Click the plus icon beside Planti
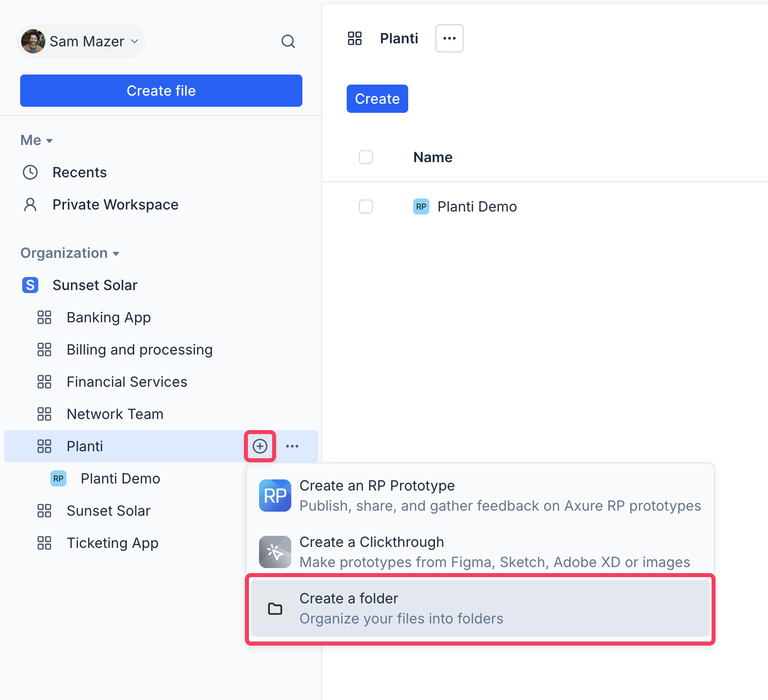This screenshot has width=768, height=700. [x=260, y=446]
